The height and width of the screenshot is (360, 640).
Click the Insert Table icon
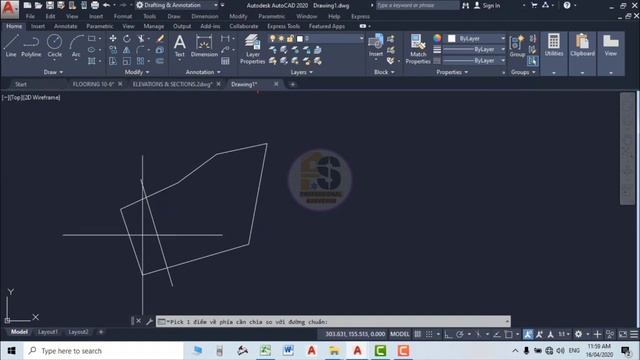click(225, 61)
